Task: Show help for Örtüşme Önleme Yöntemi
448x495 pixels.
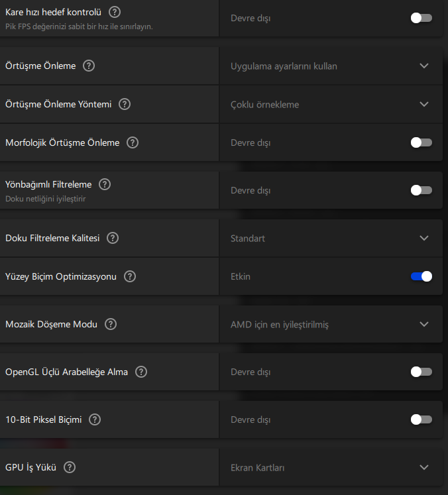Action: [x=124, y=104]
